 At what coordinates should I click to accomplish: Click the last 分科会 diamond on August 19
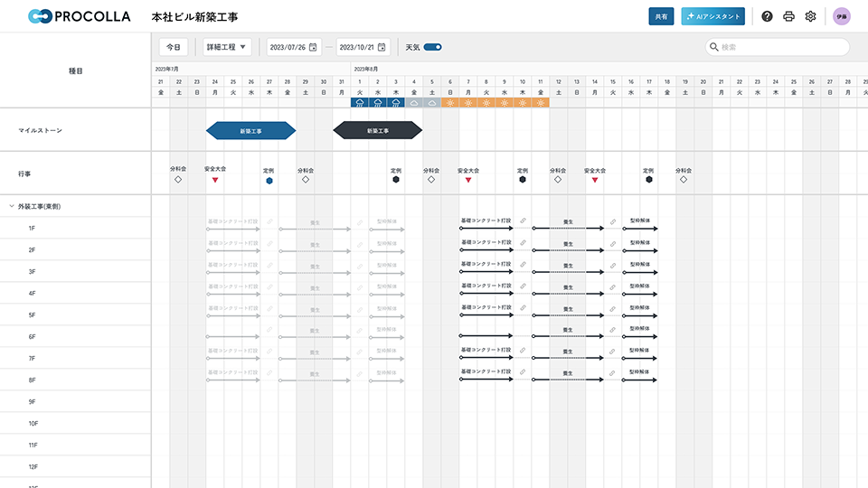point(684,179)
